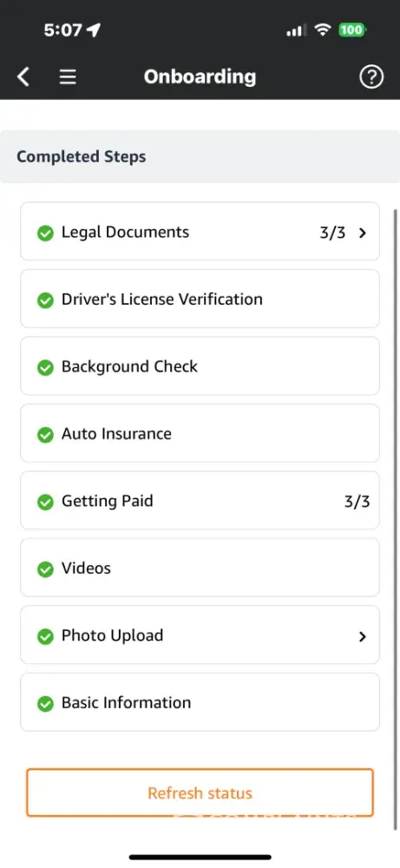The height and width of the screenshot is (868, 400).
Task: Open the Driver's License Verification item
Action: (x=200, y=299)
